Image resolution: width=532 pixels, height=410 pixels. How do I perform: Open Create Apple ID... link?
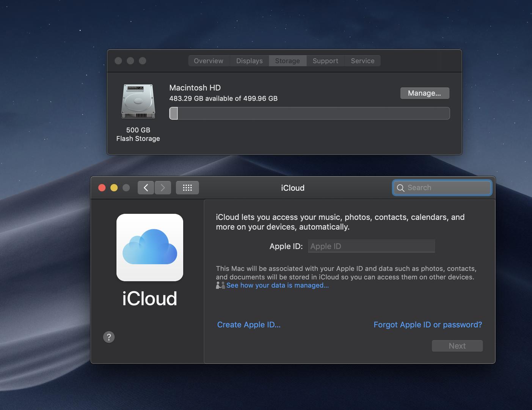(x=249, y=325)
